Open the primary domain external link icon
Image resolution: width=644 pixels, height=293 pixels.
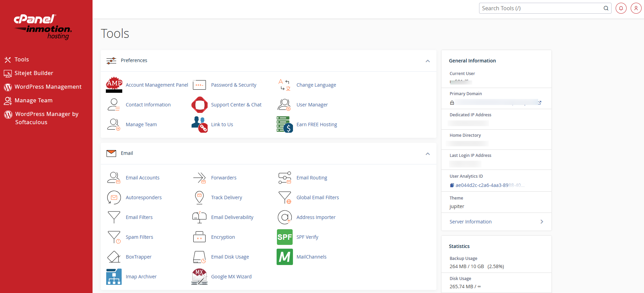click(540, 103)
